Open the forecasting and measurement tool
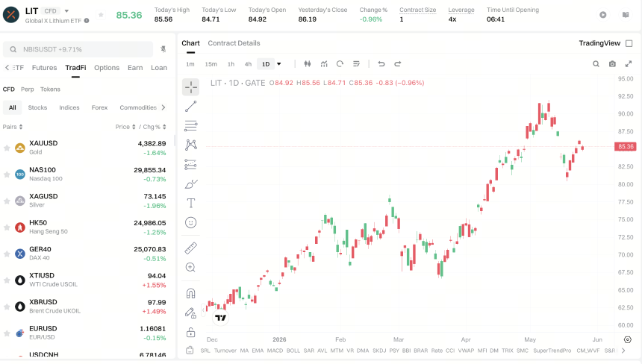The width and height of the screenshot is (642, 364). click(191, 164)
